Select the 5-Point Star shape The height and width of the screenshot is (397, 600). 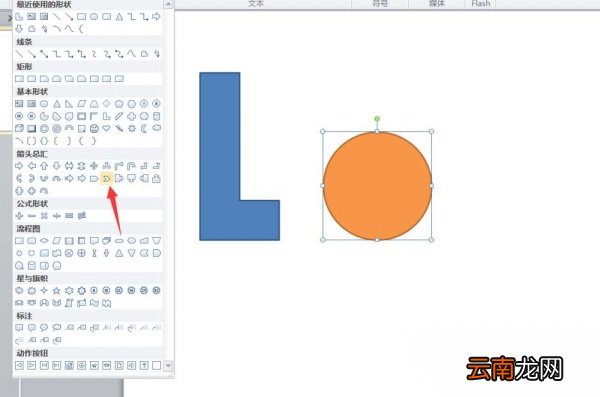click(57, 291)
